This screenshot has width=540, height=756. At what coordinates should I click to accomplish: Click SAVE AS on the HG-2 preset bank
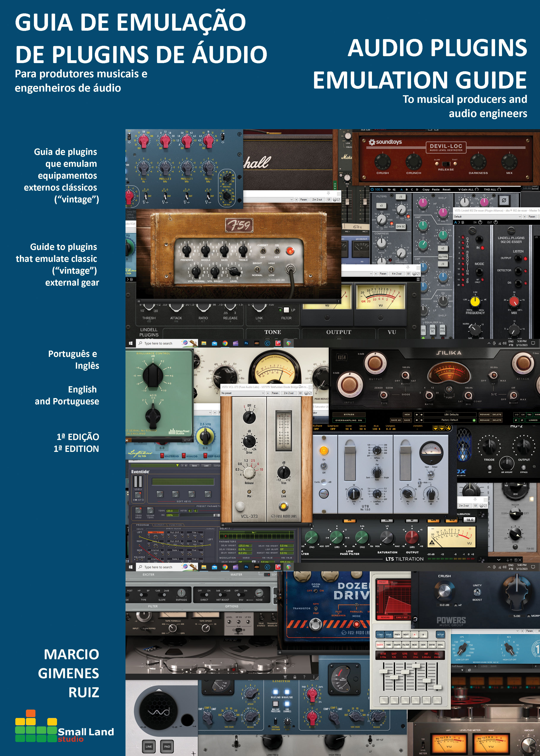click(396, 420)
